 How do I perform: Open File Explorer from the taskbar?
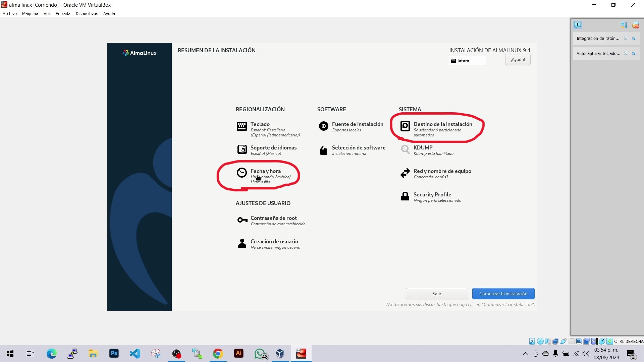pyautogui.click(x=93, y=354)
